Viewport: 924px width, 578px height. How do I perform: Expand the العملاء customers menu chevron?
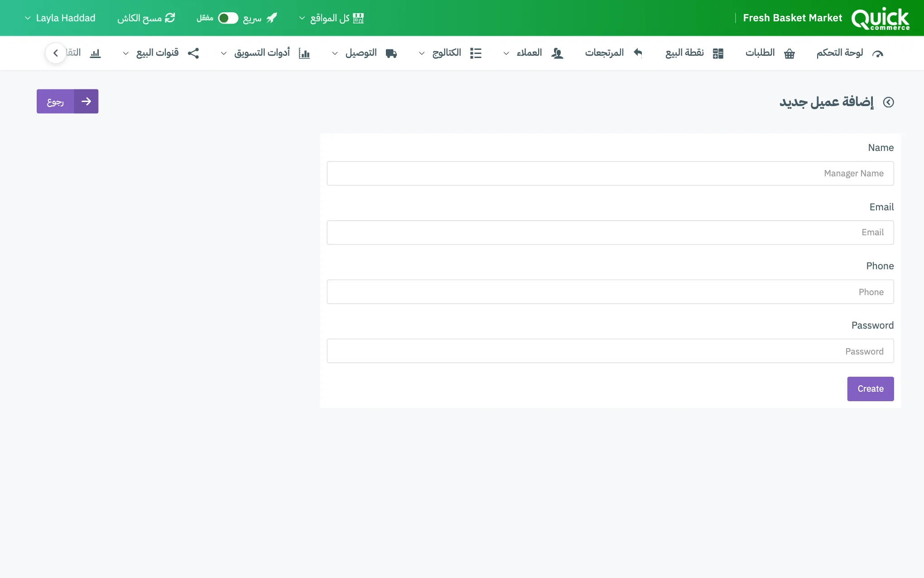click(506, 53)
